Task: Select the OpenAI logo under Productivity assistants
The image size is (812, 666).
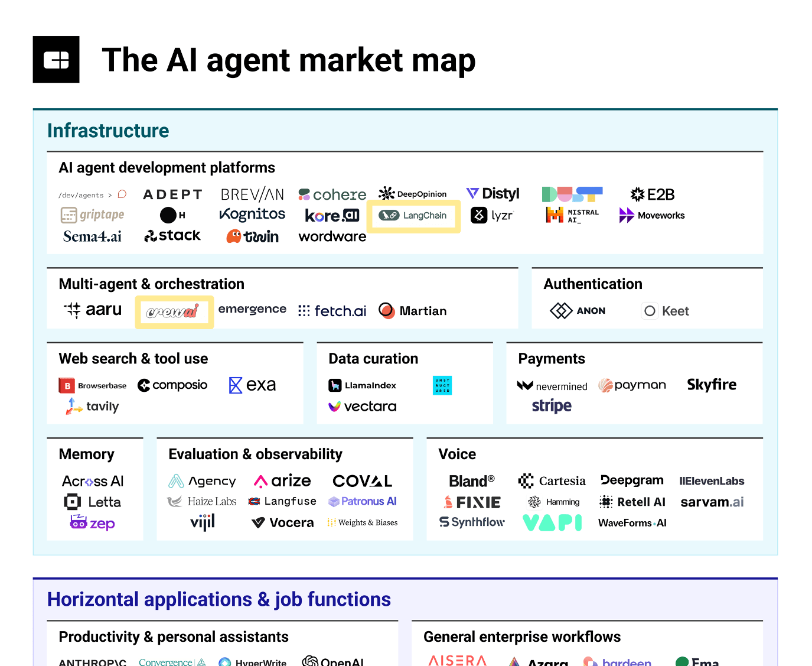Action: click(x=332, y=661)
